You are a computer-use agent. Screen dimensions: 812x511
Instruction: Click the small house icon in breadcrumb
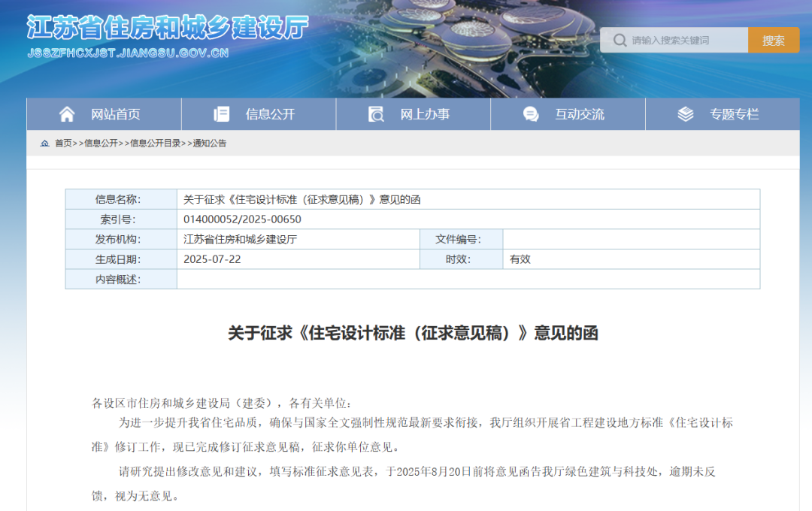[44, 144]
